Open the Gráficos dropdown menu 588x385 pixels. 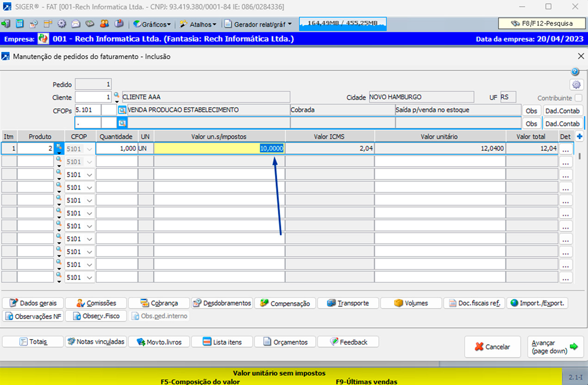coord(151,24)
